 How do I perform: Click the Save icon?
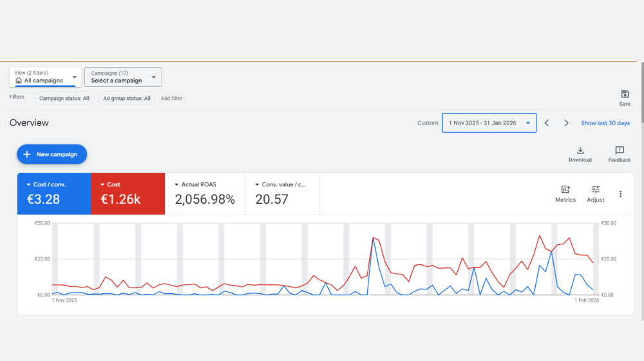(x=625, y=94)
